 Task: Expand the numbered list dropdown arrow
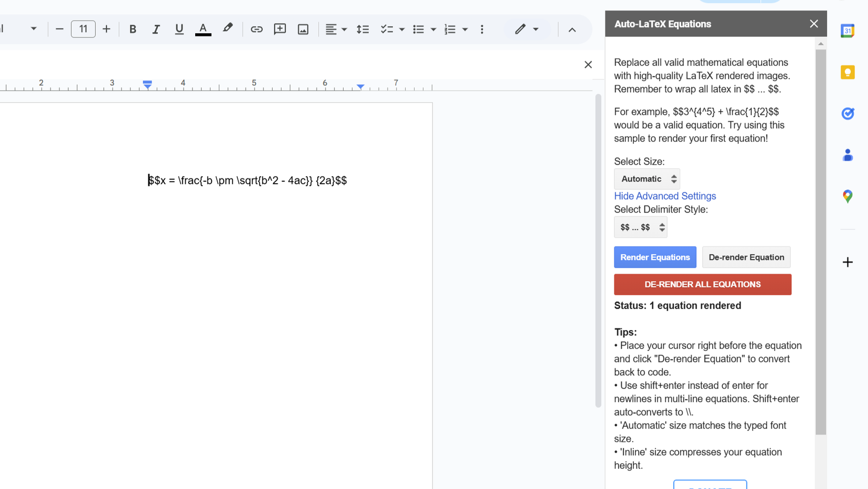coord(465,29)
